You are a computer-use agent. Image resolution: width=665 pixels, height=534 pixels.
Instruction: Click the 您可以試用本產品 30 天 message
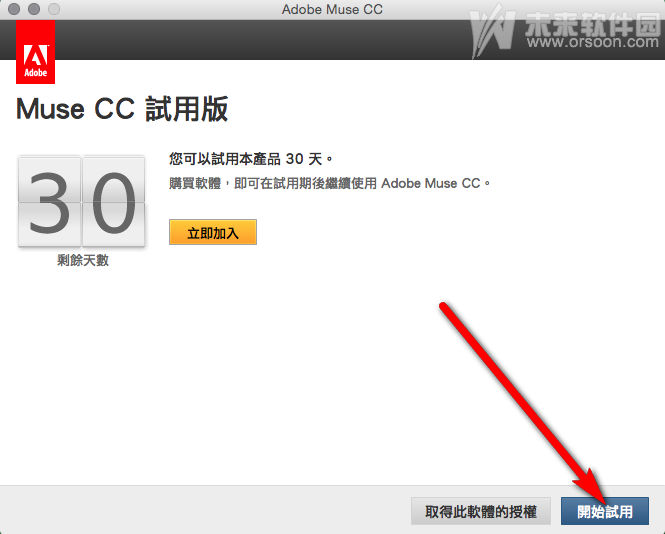point(251,159)
